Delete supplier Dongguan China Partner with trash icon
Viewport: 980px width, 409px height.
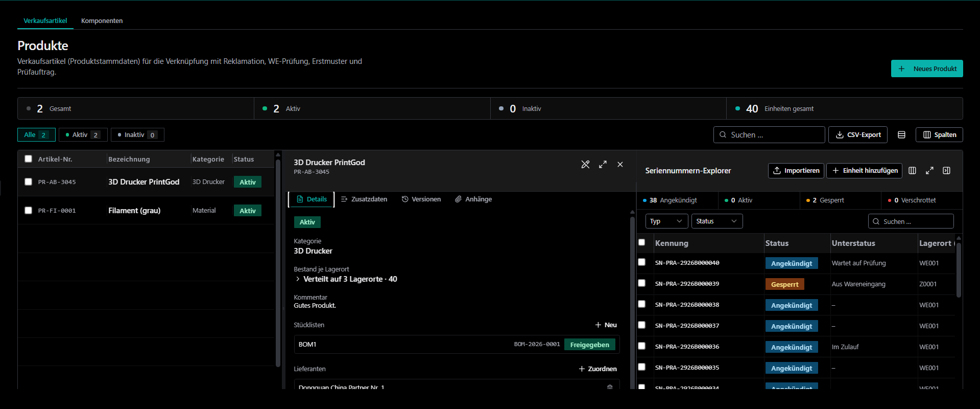click(610, 387)
